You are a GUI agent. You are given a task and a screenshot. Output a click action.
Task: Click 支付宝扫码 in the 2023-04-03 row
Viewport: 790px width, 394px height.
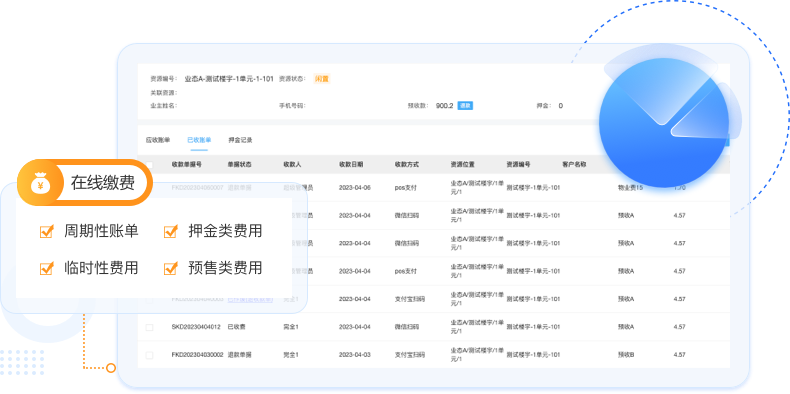410,355
